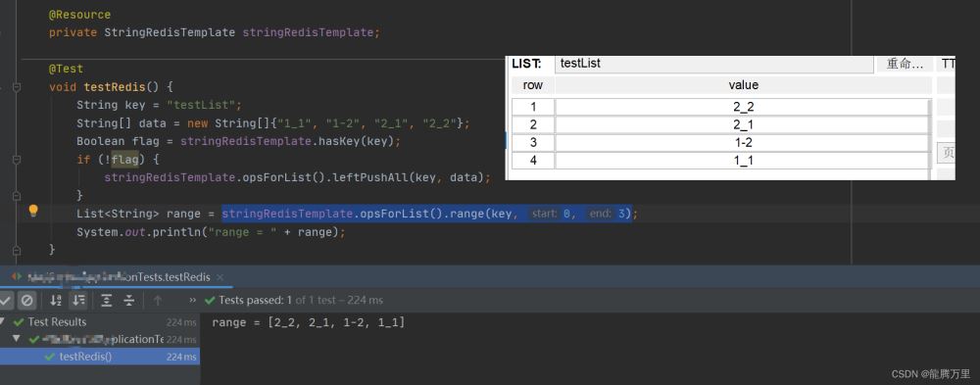This screenshot has height=385, width=980.
Task: Select row number 4 cell in Redis table
Action: (532, 161)
